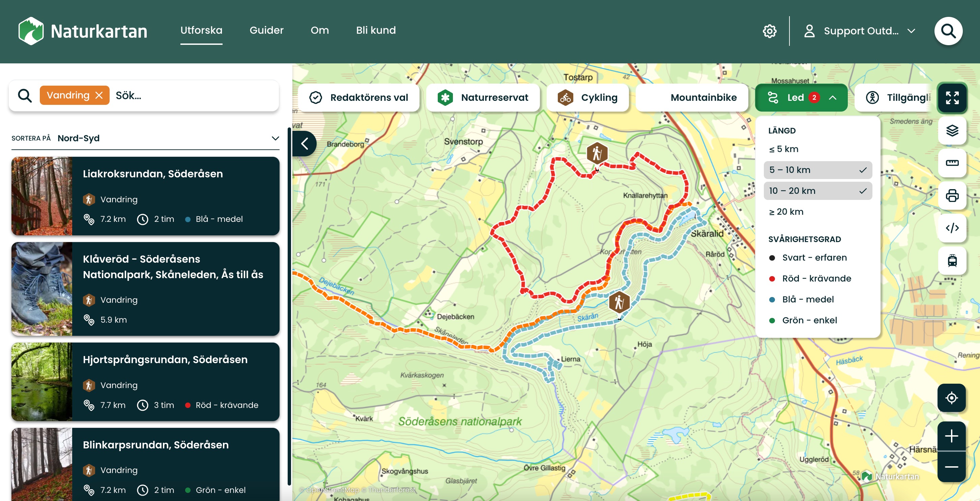This screenshot has height=501, width=980.
Task: Print the current map
Action: tap(952, 196)
